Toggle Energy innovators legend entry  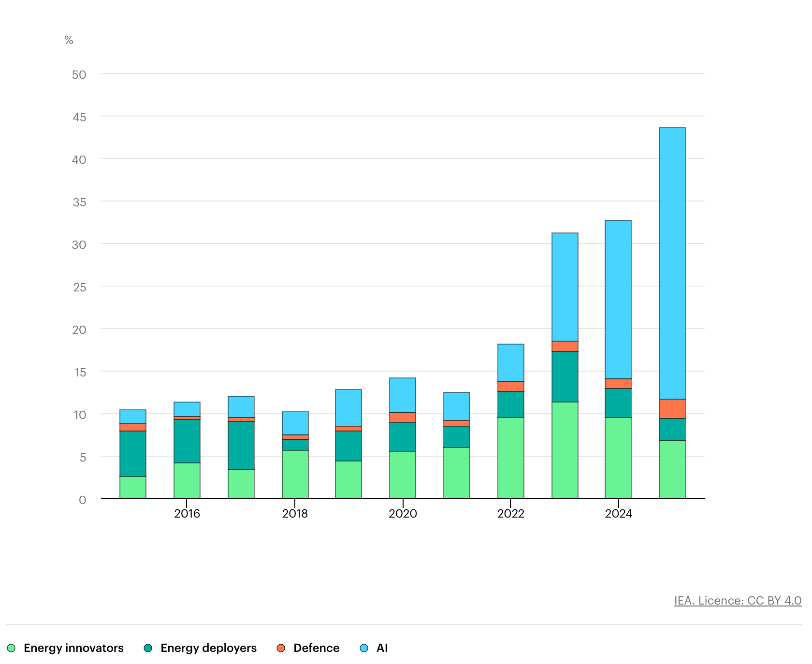66,648
